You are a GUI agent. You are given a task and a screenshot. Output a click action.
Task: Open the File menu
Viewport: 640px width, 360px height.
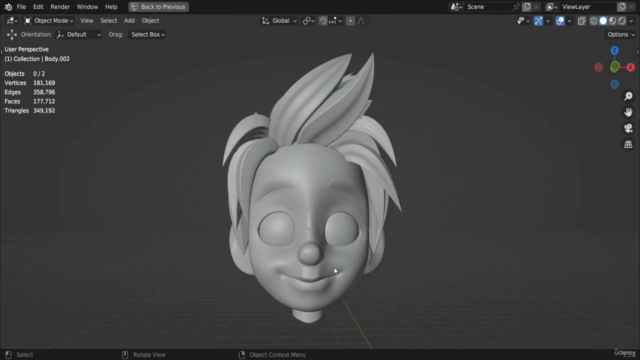coord(21,7)
